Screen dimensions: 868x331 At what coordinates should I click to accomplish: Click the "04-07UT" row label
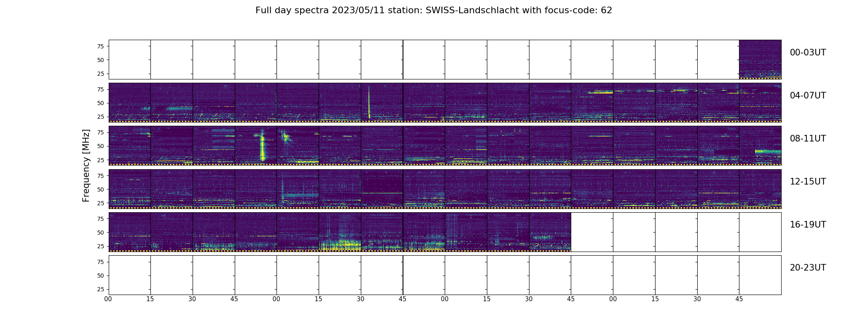click(808, 96)
